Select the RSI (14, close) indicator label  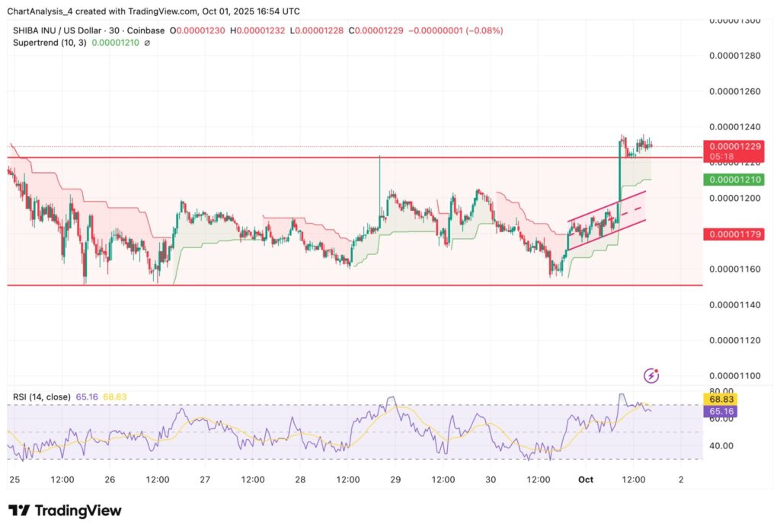point(40,397)
